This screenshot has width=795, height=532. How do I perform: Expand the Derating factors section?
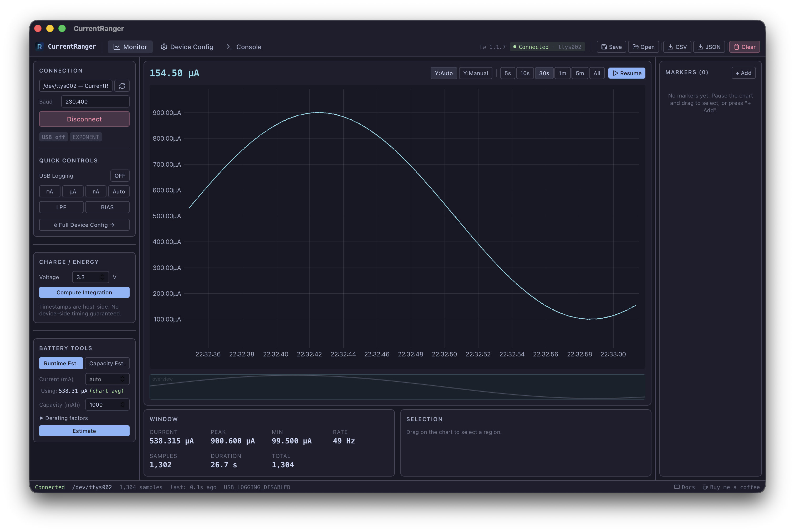coord(63,418)
